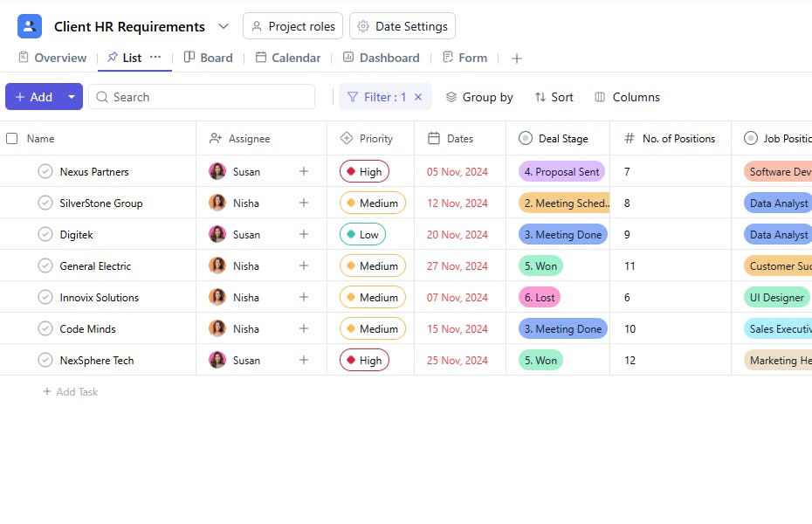The image size is (812, 524).
Task: Click the High priority tag for NexSphere Tech
Action: click(x=364, y=361)
